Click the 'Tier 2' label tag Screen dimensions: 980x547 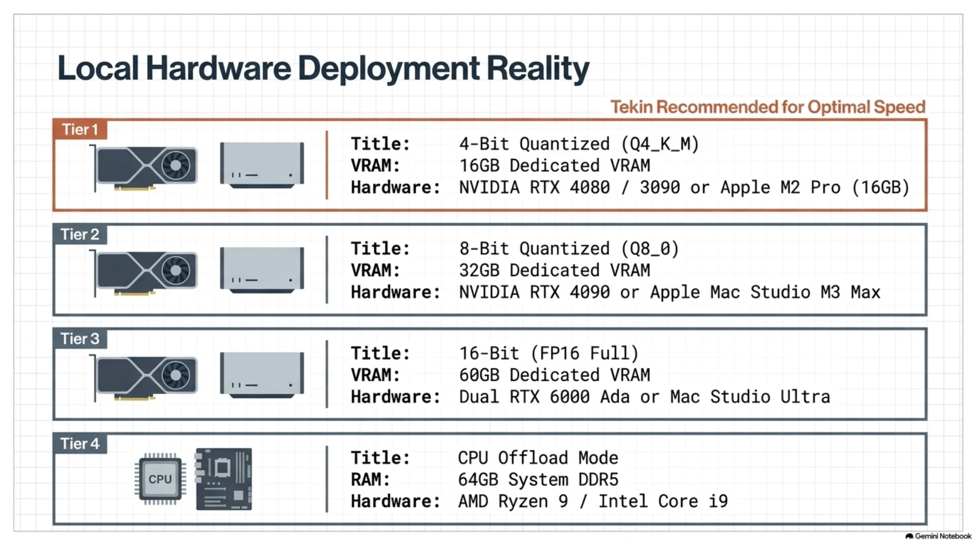point(80,234)
